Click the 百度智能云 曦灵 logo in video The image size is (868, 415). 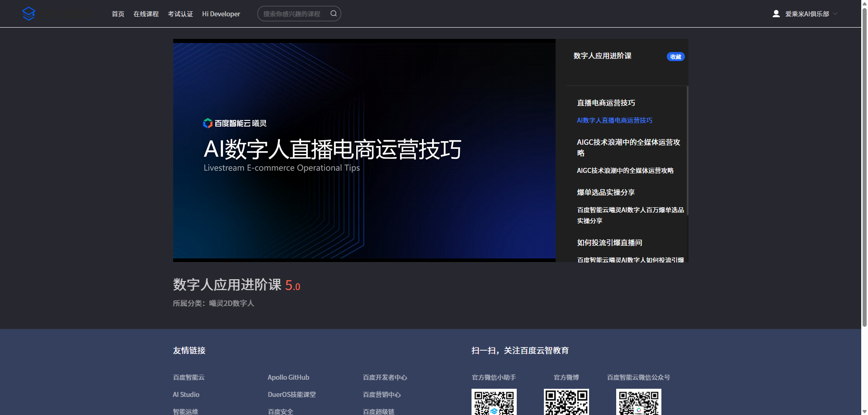(235, 123)
